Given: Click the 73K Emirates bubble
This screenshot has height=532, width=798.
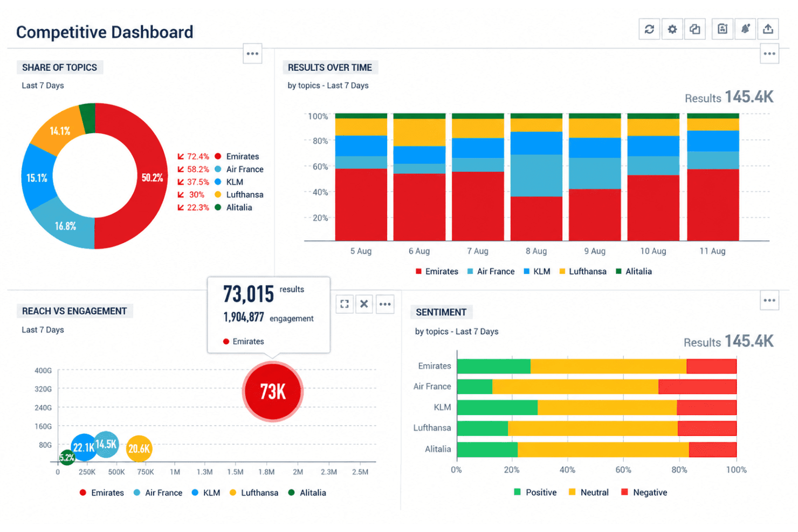Looking at the screenshot, I should [x=273, y=391].
